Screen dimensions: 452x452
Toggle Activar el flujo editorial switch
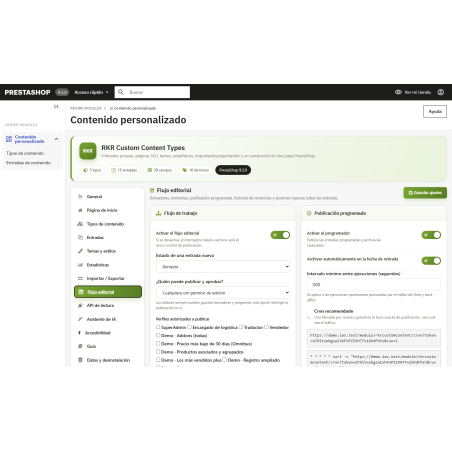point(280,235)
